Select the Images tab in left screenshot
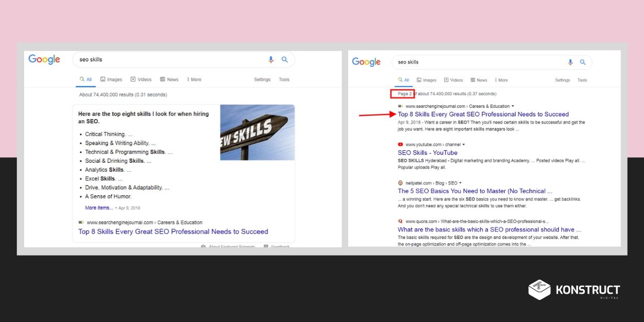Image resolution: width=644 pixels, height=322 pixels. point(111,80)
